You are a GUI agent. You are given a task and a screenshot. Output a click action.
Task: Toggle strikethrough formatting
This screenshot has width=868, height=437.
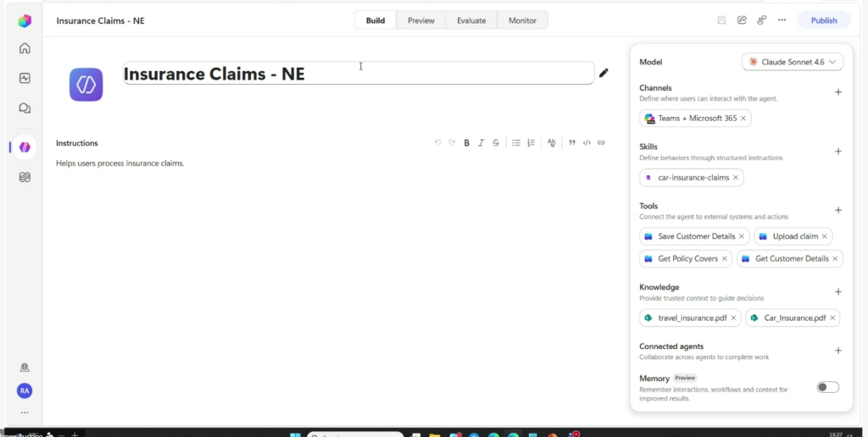495,143
